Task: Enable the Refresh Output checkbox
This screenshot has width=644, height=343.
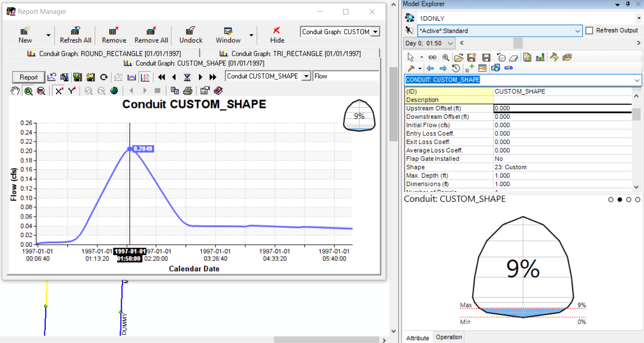Action: (x=589, y=30)
